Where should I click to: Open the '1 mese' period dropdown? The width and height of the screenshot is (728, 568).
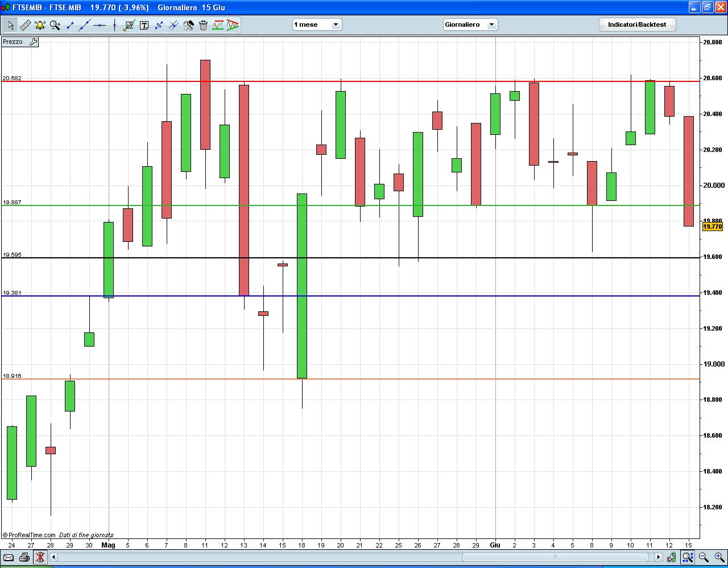[317, 24]
